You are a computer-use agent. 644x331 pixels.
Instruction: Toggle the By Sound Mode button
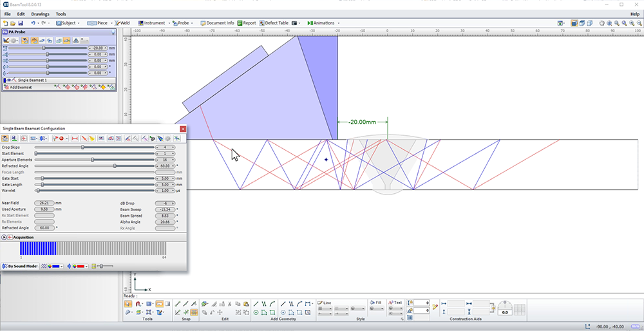pyautogui.click(x=19, y=266)
